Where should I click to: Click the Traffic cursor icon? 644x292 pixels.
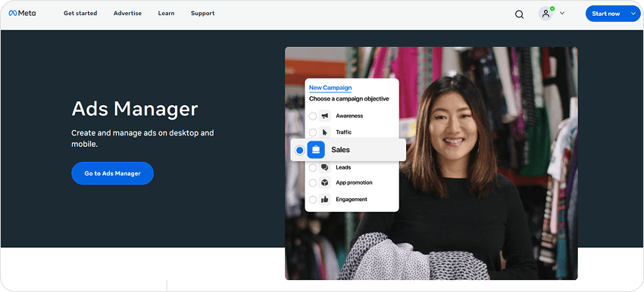point(325,132)
